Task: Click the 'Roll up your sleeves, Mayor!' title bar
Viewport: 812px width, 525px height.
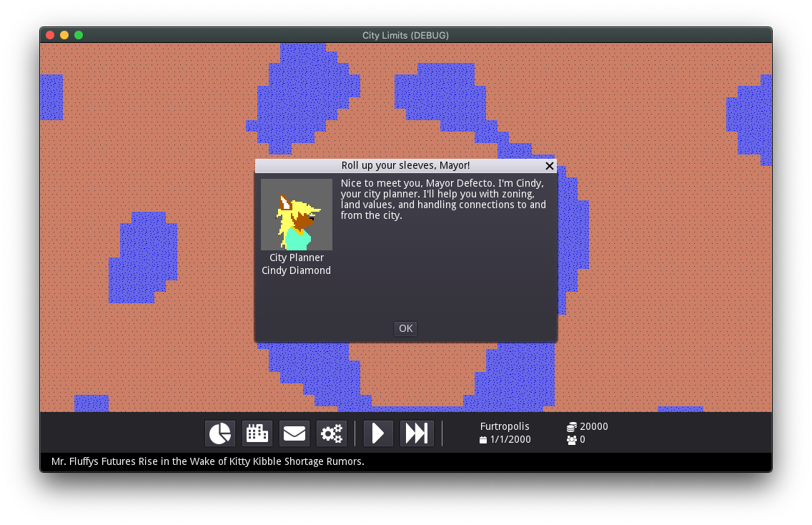Action: [x=405, y=166]
